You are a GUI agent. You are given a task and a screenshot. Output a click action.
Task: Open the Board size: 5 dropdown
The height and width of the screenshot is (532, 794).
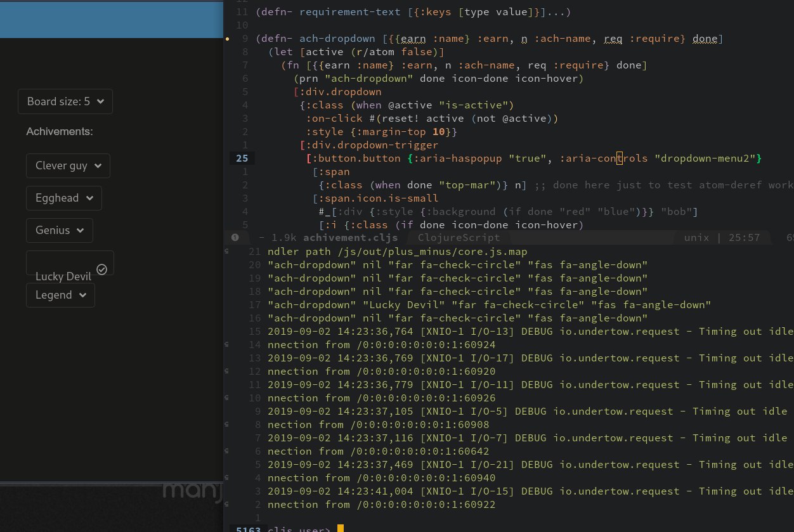click(x=65, y=101)
